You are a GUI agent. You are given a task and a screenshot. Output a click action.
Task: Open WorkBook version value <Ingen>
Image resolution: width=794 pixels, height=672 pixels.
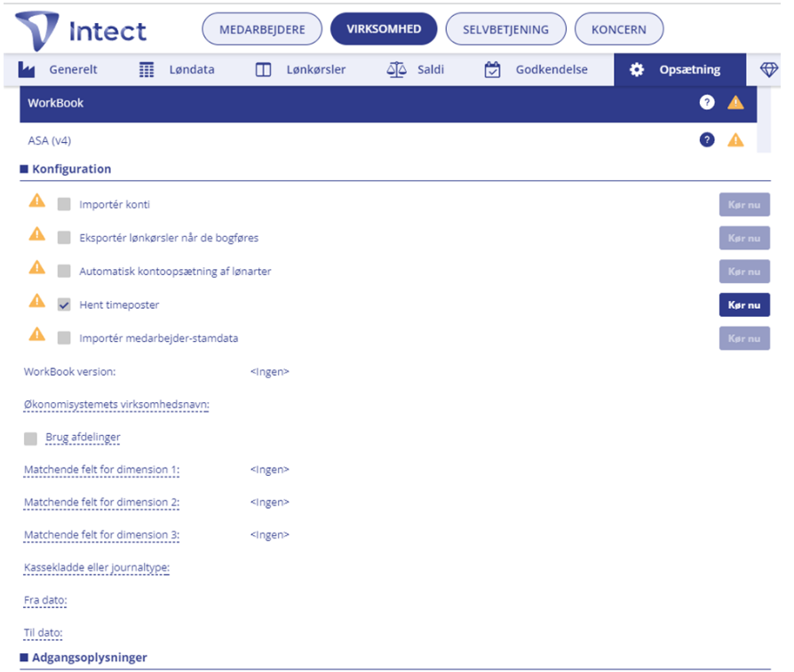click(269, 372)
